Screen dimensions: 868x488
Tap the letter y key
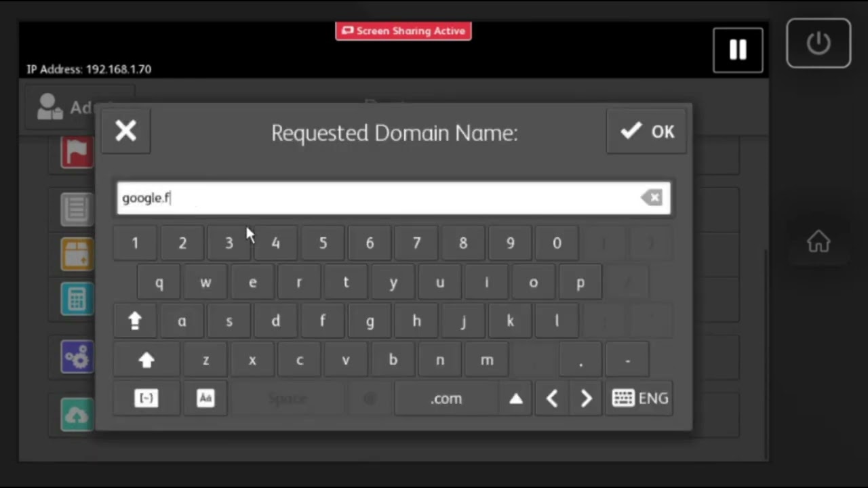click(x=393, y=283)
